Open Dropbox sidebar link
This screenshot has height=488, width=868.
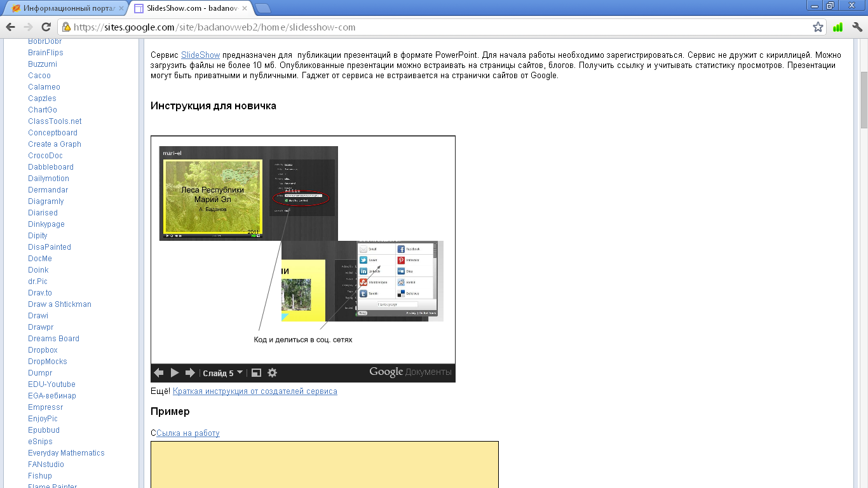(x=43, y=350)
